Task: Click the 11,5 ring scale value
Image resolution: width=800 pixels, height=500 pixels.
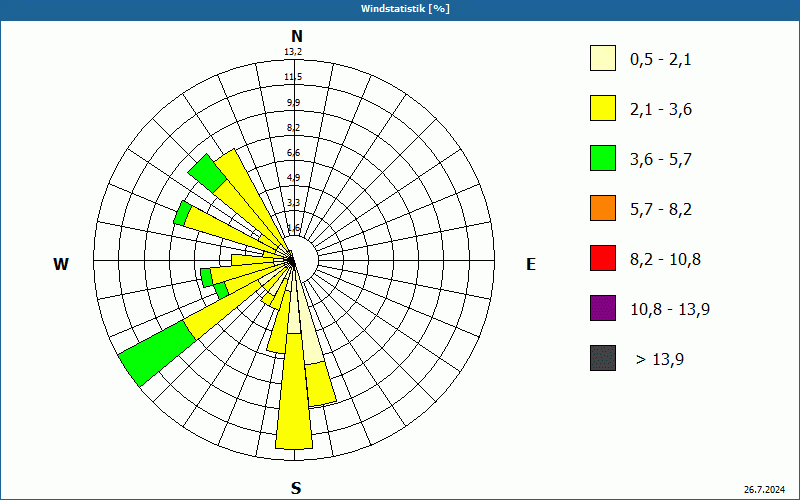Action: click(x=293, y=77)
